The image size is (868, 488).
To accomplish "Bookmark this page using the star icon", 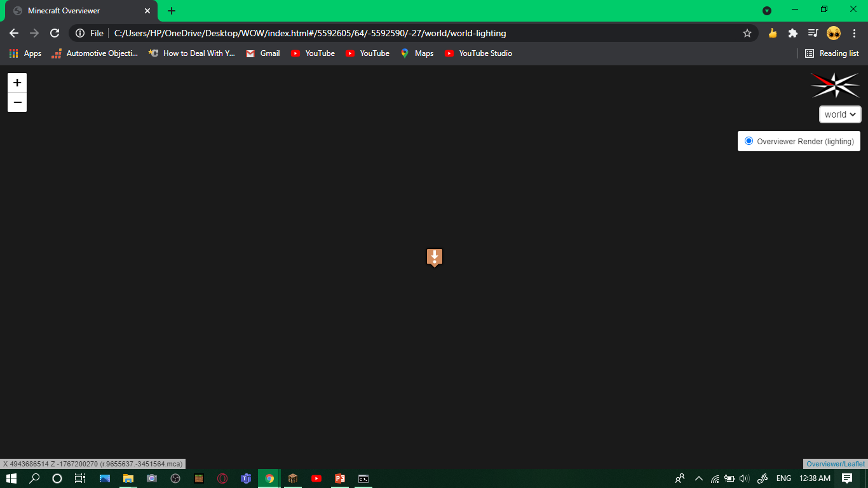I will point(747,32).
